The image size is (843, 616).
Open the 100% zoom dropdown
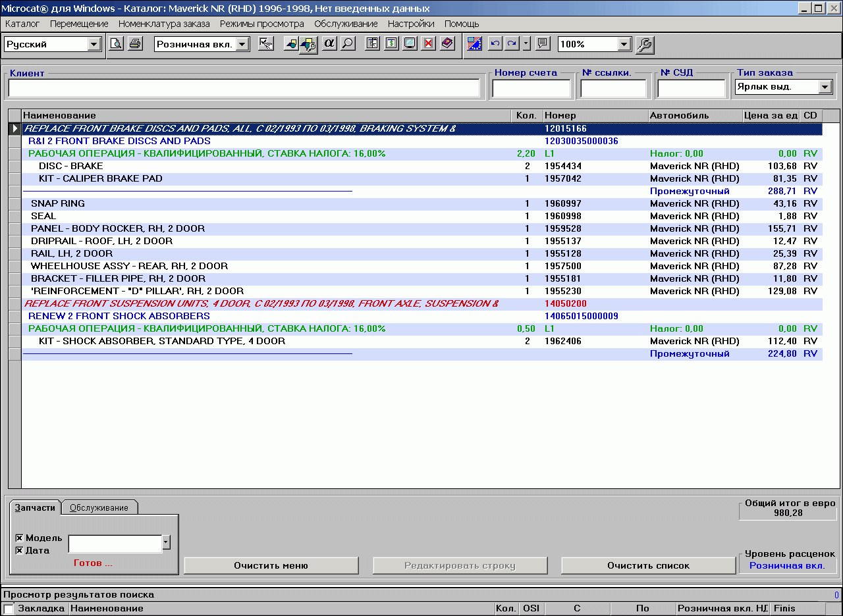[624, 44]
